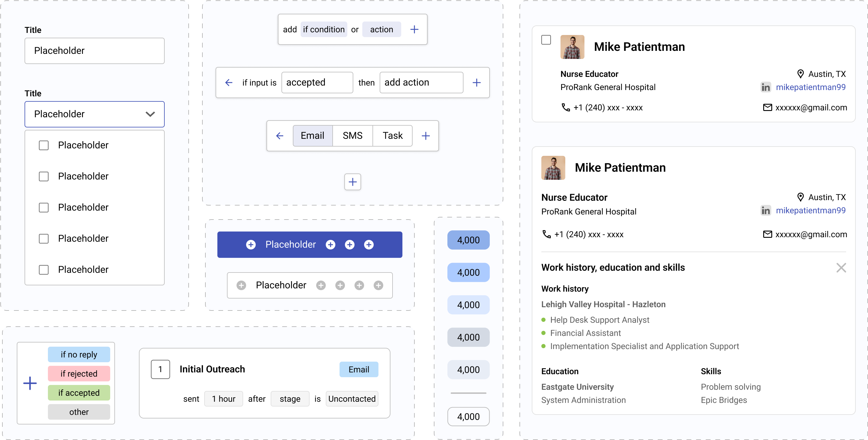Click the standalone square plus button

click(352, 182)
